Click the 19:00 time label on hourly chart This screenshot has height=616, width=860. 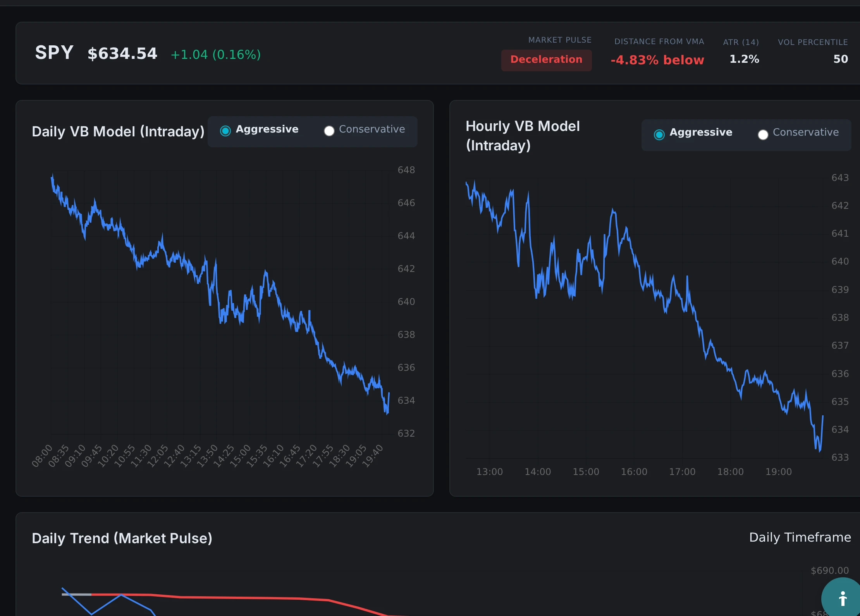779,472
